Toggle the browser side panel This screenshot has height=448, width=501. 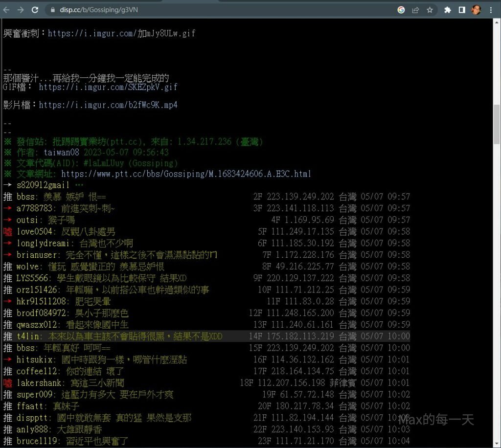pos(461,10)
